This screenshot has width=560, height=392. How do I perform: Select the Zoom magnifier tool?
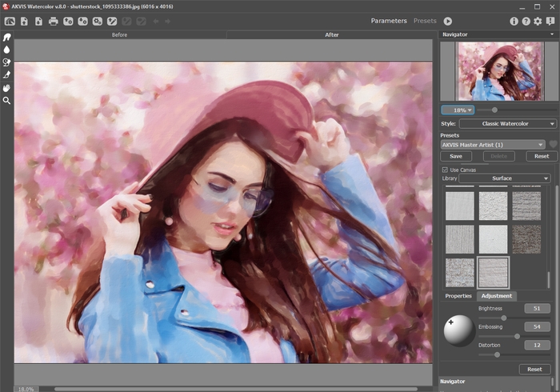tap(6, 101)
